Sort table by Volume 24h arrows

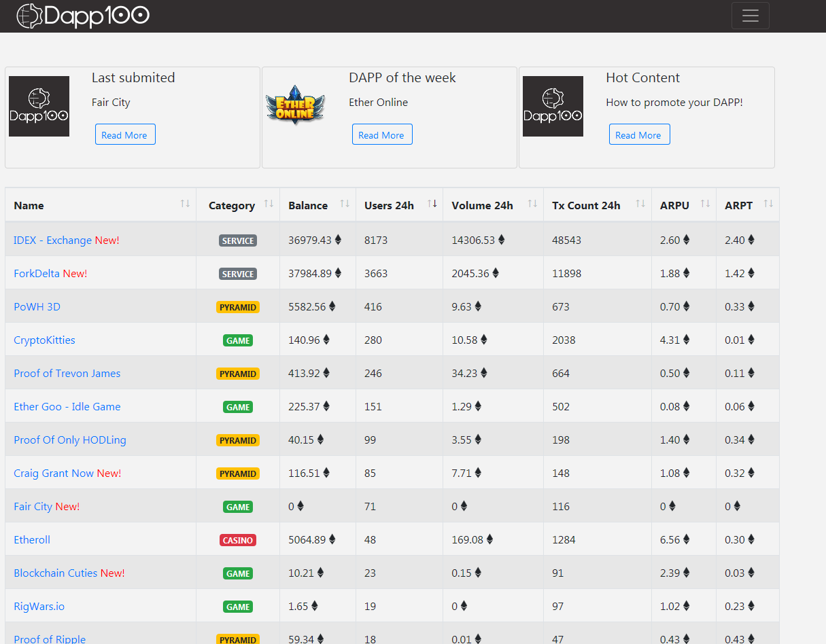click(x=532, y=204)
